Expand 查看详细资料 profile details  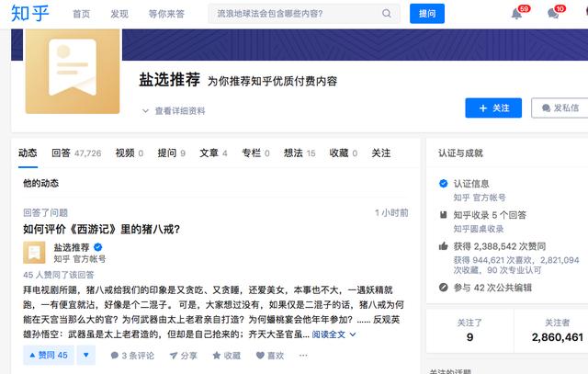point(174,111)
